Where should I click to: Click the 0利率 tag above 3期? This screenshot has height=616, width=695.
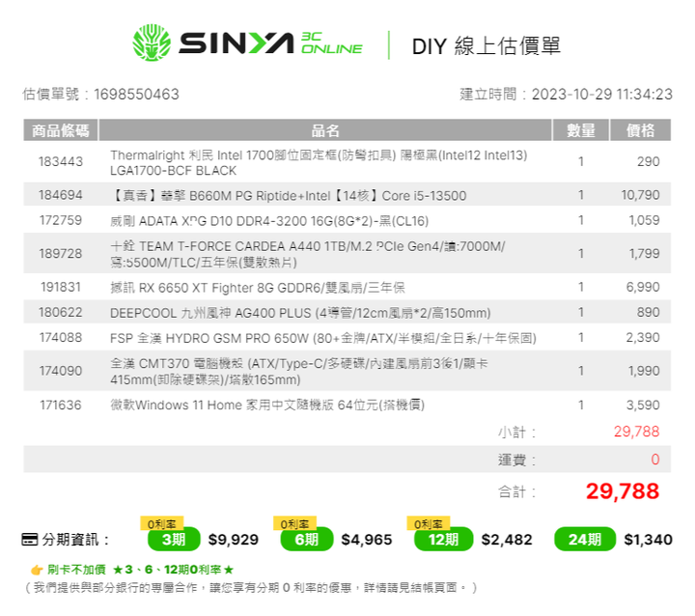pos(162,523)
